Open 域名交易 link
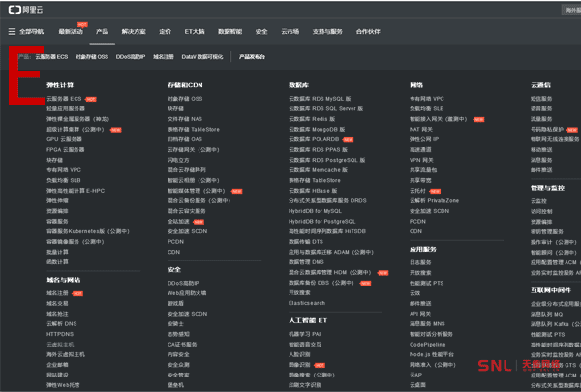 [57, 304]
